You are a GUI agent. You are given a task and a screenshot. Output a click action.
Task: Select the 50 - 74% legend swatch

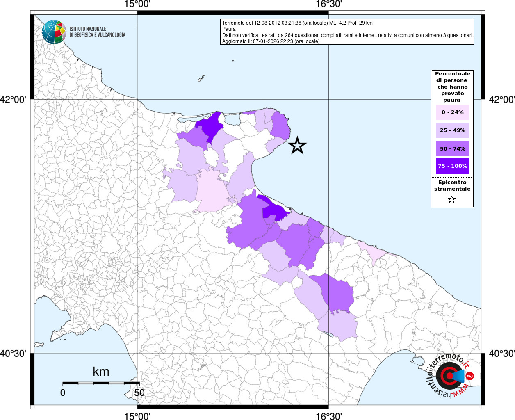pyautogui.click(x=453, y=148)
